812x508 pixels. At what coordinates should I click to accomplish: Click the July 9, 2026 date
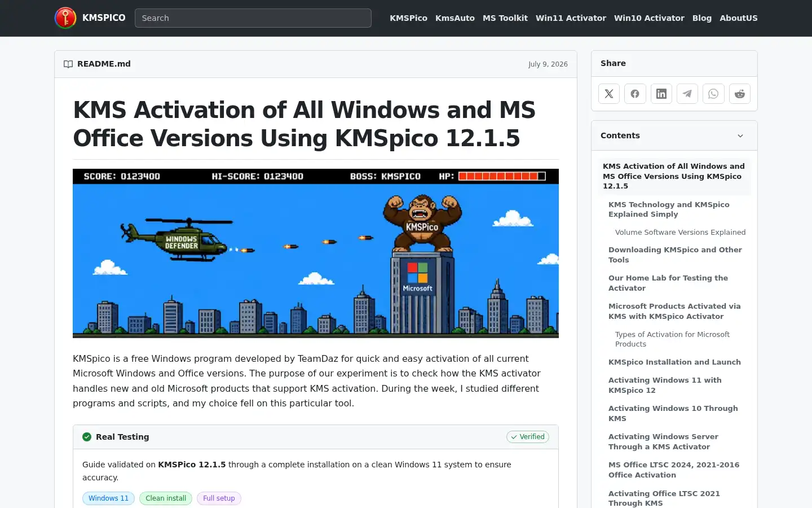(548, 64)
